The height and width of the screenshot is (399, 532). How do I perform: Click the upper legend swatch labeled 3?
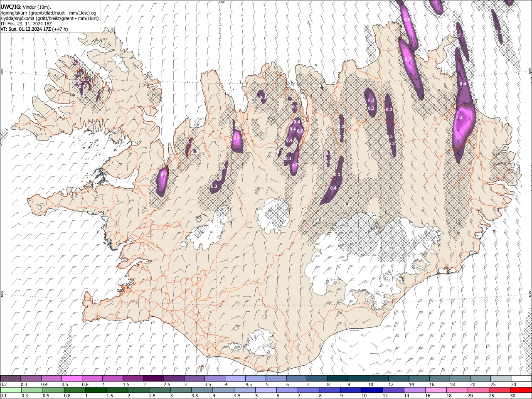tap(194, 378)
